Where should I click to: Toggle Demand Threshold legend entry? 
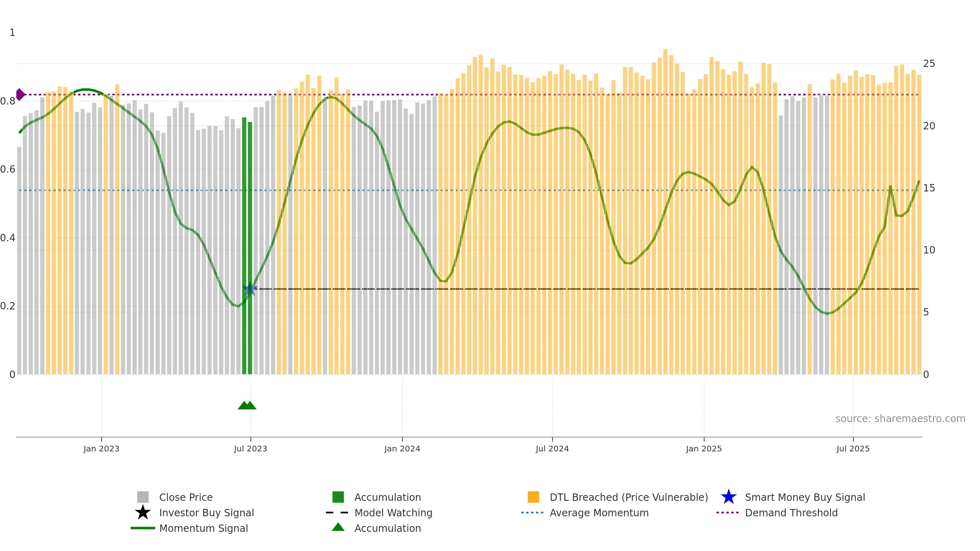click(x=777, y=513)
